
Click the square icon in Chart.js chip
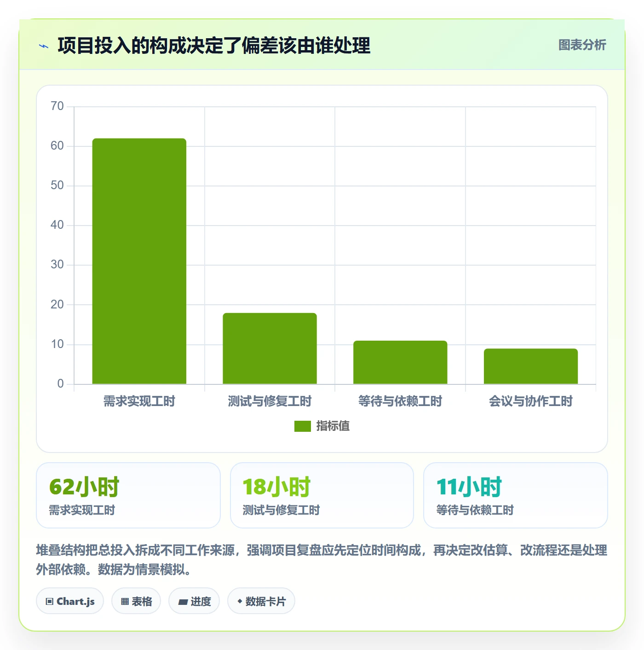click(x=50, y=602)
